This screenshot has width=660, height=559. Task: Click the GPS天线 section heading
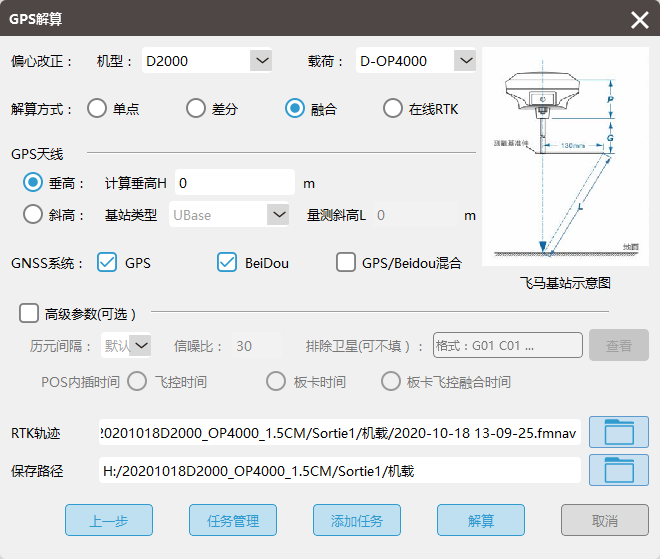click(37, 154)
